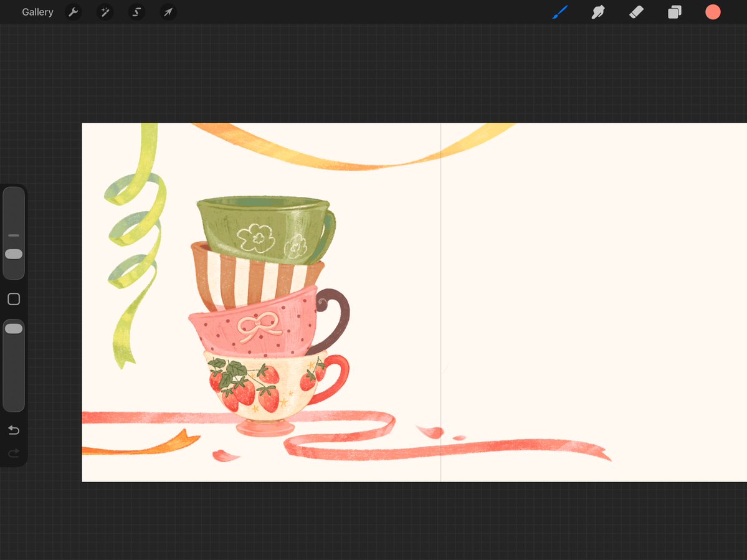The height and width of the screenshot is (560, 747).
Task: Tap the green teacup on the canvas
Action: tap(266, 229)
